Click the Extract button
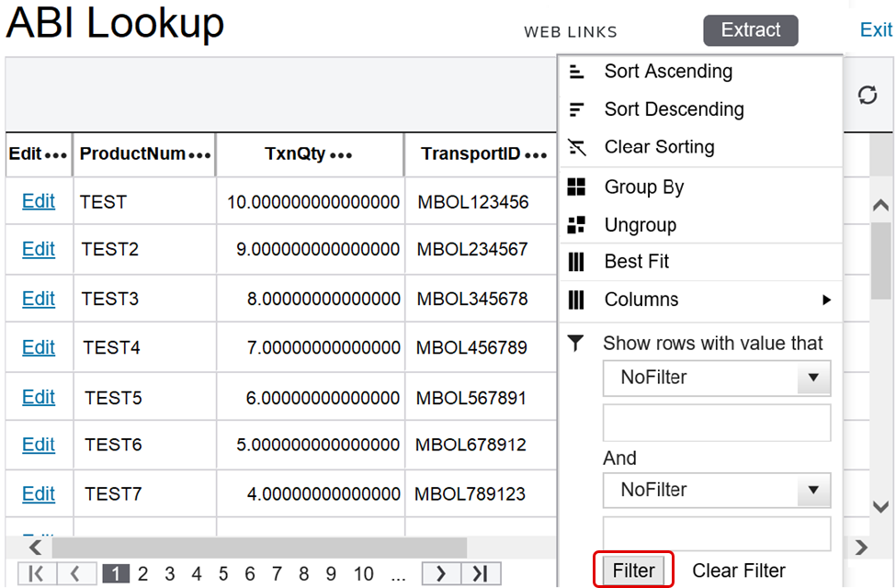896x588 pixels. pos(750,30)
